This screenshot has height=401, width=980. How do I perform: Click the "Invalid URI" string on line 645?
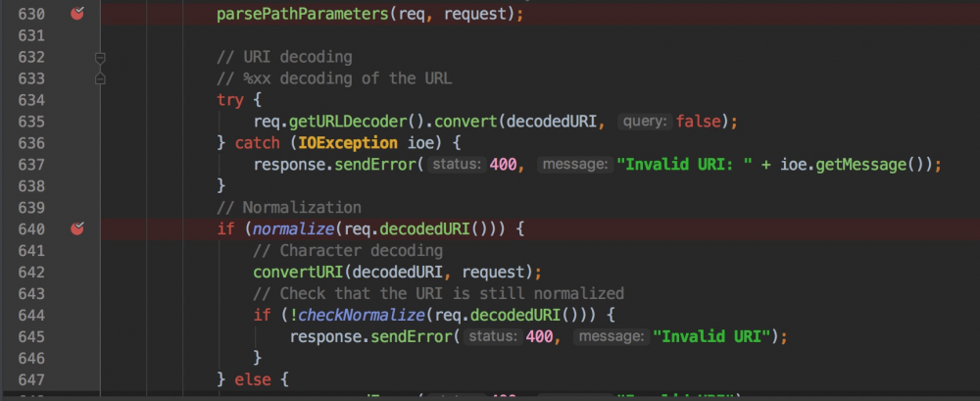point(711,336)
